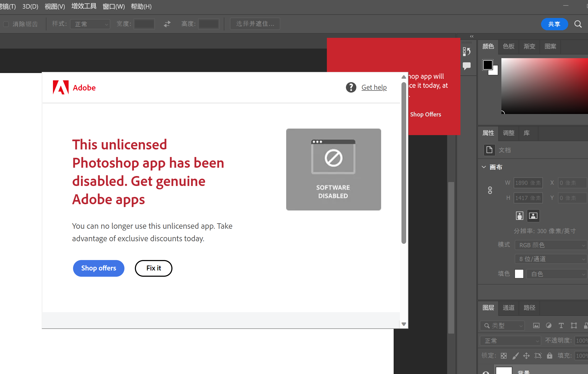Switch to the 库 libraries tab
Image resolution: width=588 pixels, height=374 pixels.
tap(527, 133)
